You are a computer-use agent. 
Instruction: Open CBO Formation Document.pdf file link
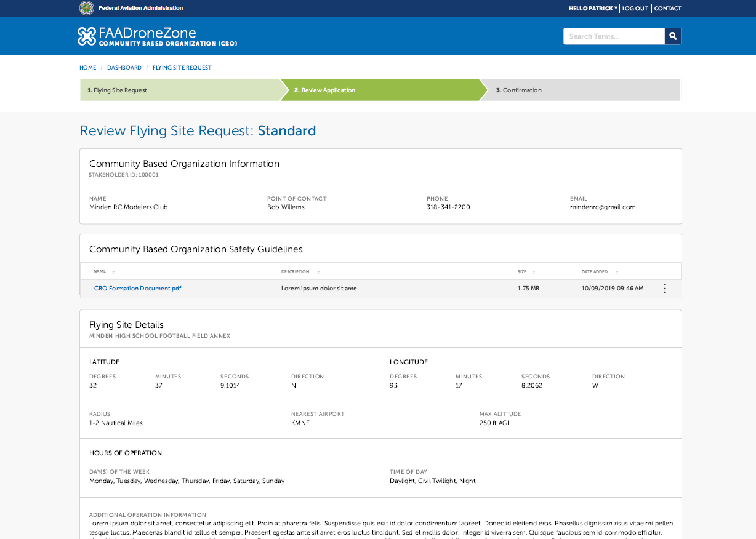[137, 289]
